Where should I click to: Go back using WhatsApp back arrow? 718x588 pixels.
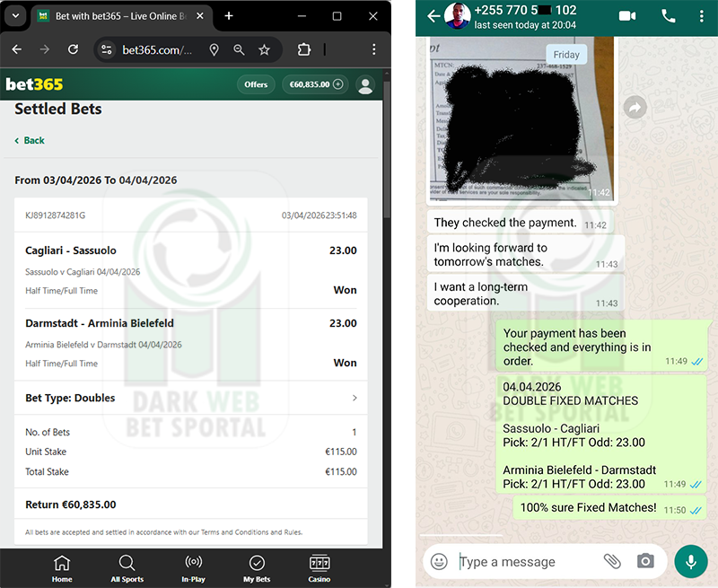click(x=434, y=16)
